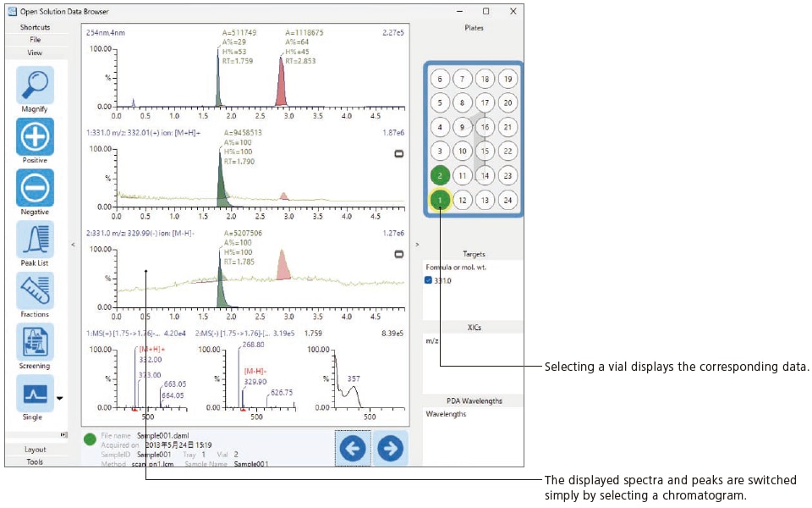Expand the Single mode dropdown arrow
The height and width of the screenshot is (508, 812).
click(x=60, y=396)
